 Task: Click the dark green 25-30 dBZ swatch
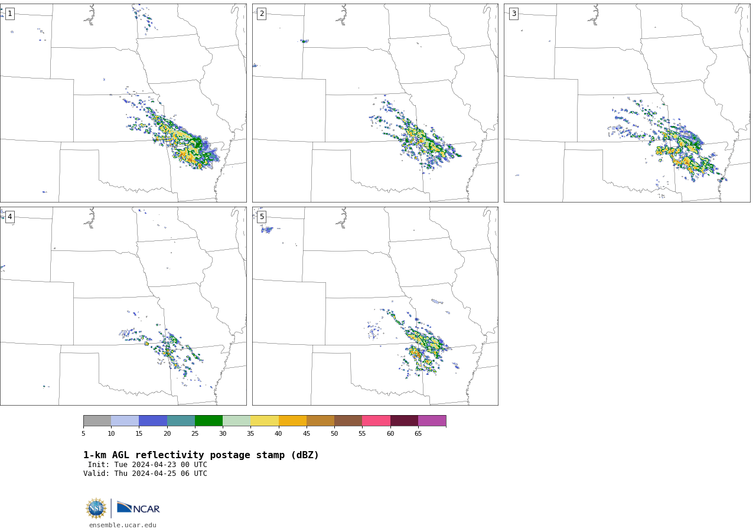pyautogui.click(x=208, y=421)
